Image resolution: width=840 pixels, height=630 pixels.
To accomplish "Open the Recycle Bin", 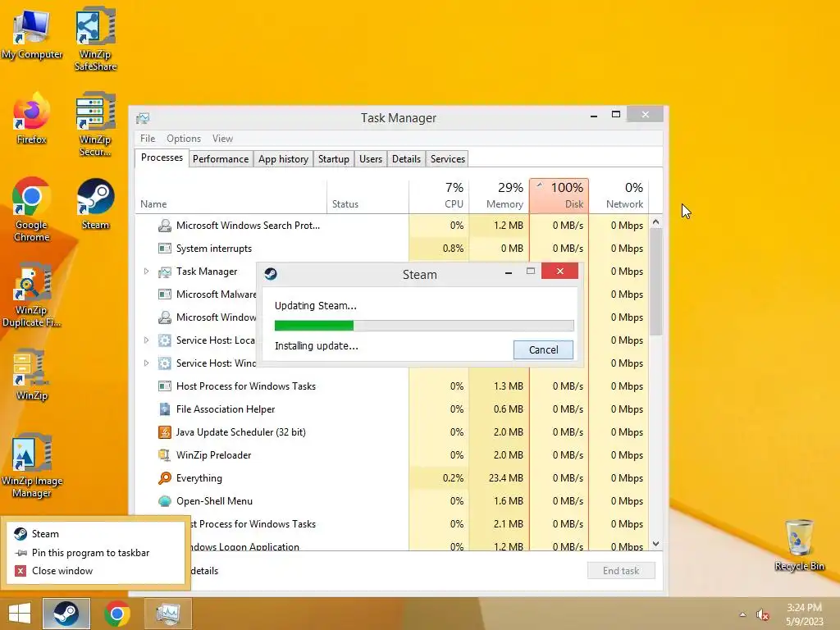I will 799,545.
